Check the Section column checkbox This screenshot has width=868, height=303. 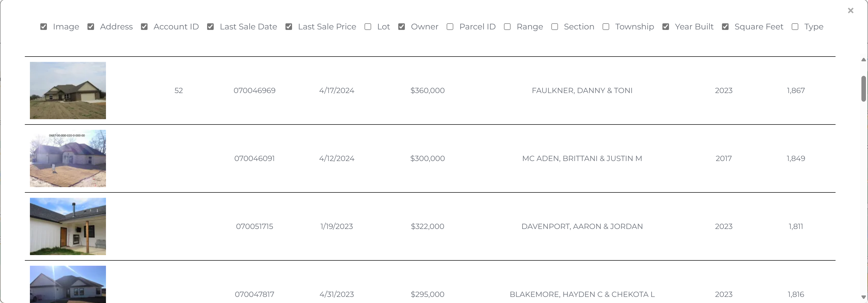coord(555,27)
